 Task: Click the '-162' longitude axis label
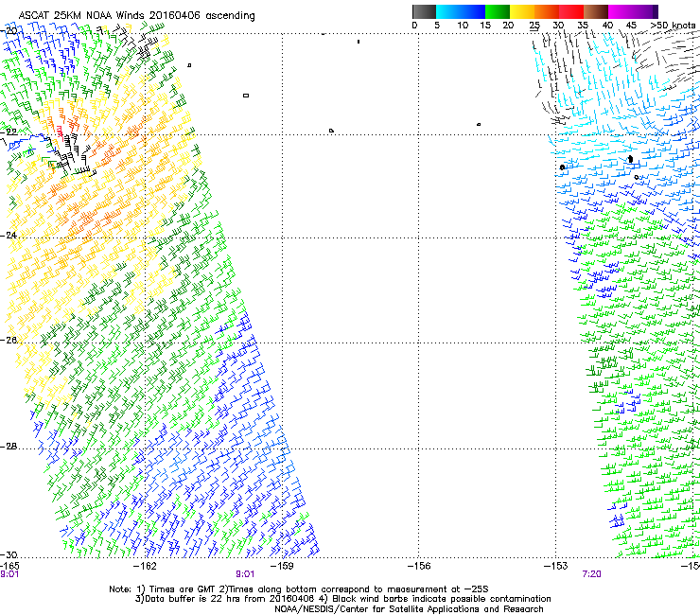tap(146, 566)
